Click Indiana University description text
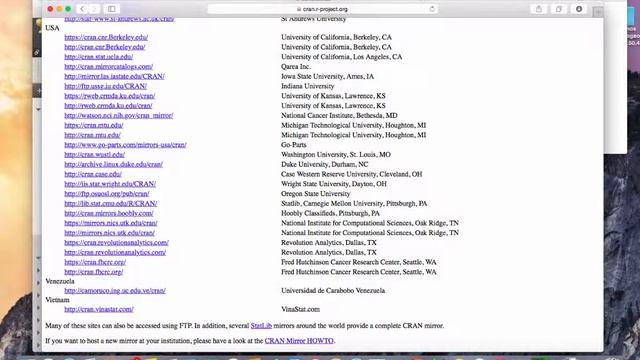The height and width of the screenshot is (360, 640). point(307,86)
